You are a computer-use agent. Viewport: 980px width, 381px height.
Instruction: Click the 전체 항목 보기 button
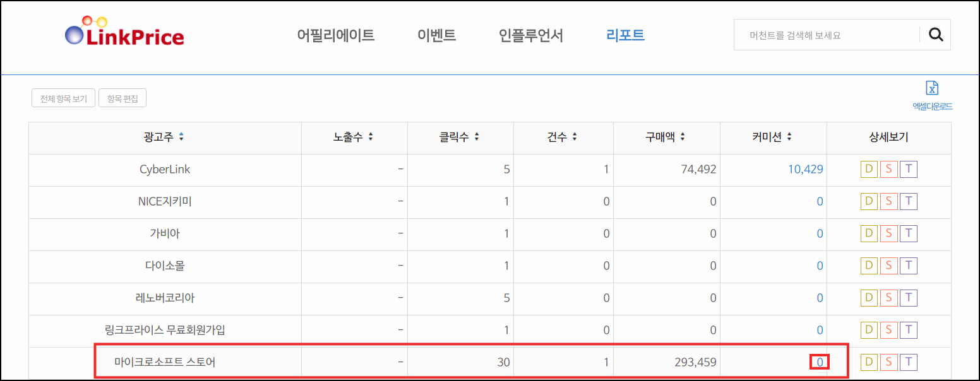[63, 98]
